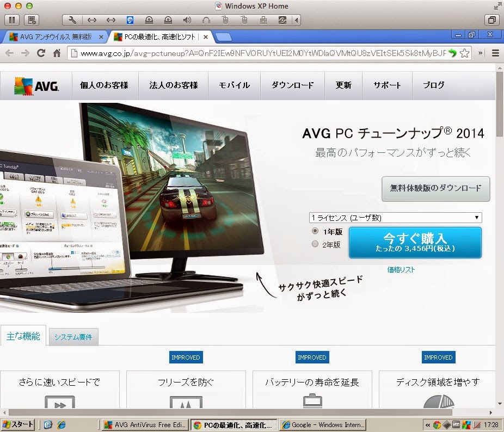Click the バッテリーの寿命を延長 feature card
This screenshot has height=432, width=504.
pyautogui.click(x=312, y=390)
